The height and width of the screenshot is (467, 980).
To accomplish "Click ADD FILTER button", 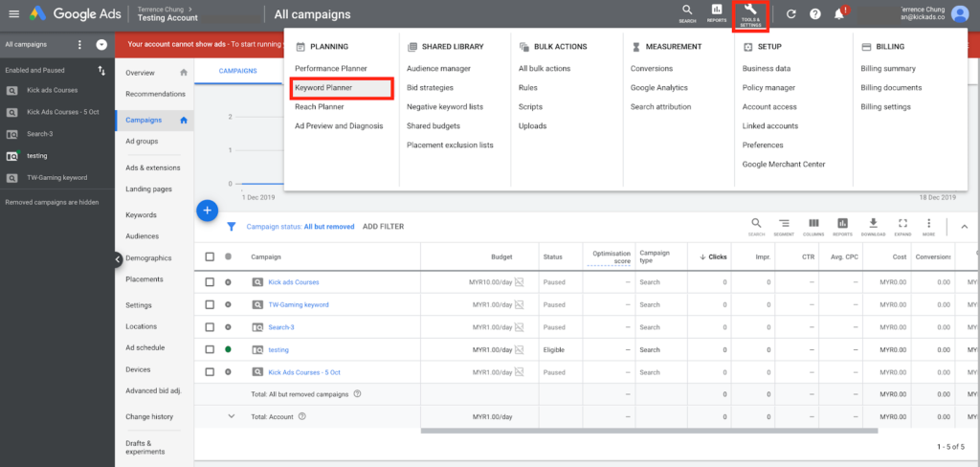I will tap(383, 226).
